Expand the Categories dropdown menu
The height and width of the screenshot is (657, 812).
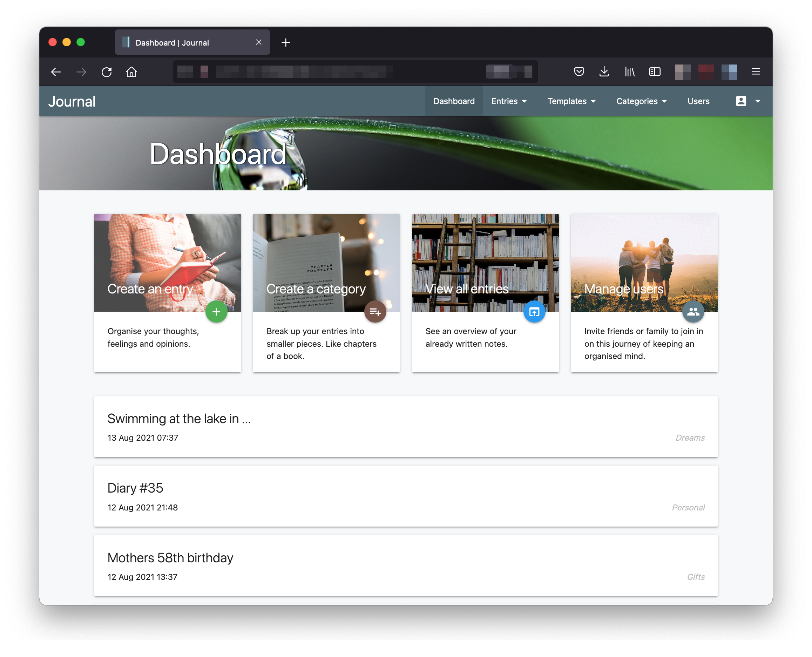[x=641, y=101]
